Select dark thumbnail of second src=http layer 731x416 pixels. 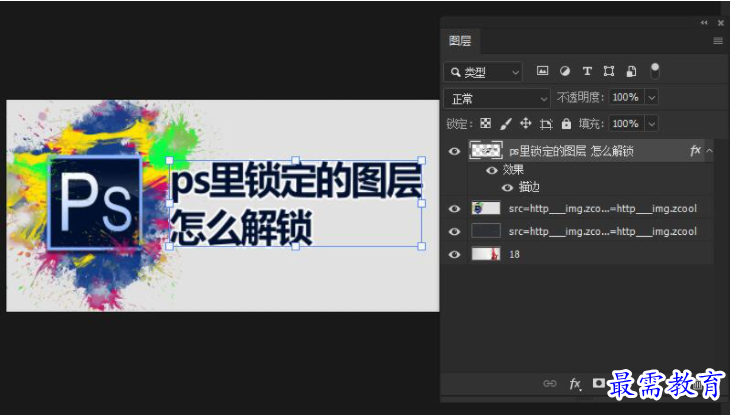tap(486, 231)
